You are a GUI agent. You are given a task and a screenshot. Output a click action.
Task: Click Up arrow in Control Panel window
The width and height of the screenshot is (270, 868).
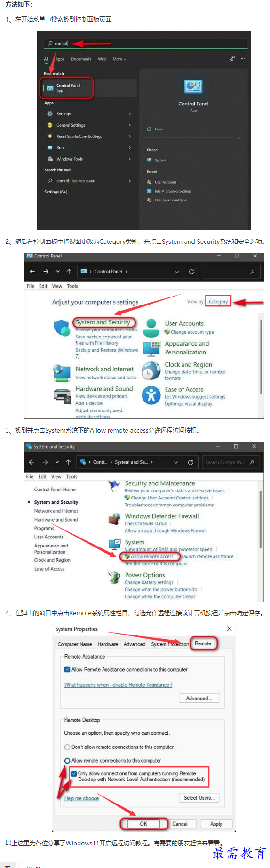[69, 272]
